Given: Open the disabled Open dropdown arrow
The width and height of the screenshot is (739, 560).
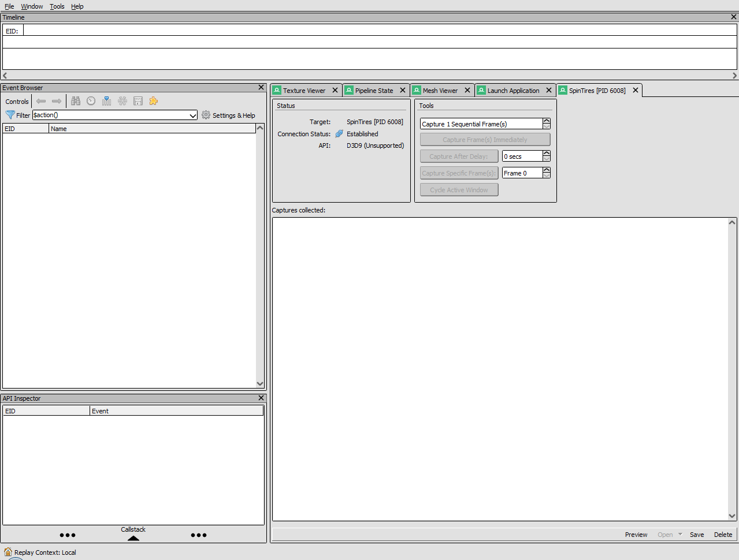Looking at the screenshot, I should pos(680,535).
